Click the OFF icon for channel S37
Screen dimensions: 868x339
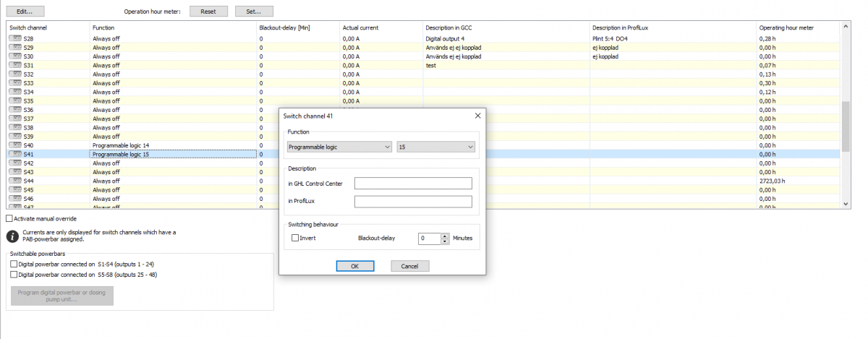point(15,119)
